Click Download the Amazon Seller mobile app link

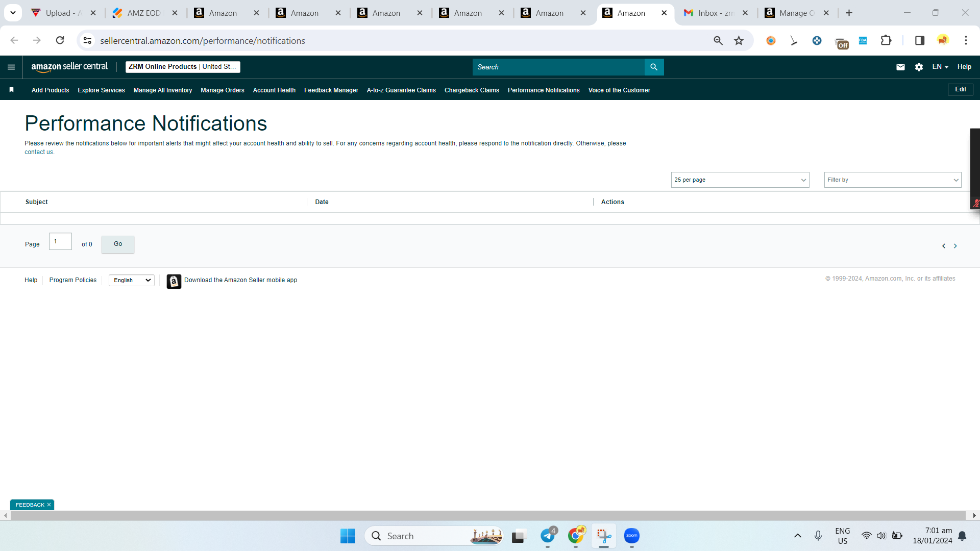[240, 280]
